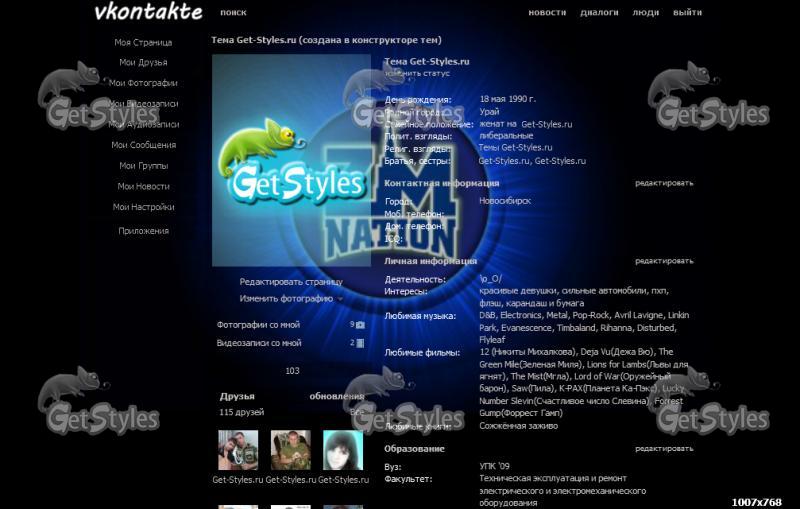This screenshot has height=509, width=800.
Task: Open Мои Настройки in sidebar
Action: tap(143, 207)
